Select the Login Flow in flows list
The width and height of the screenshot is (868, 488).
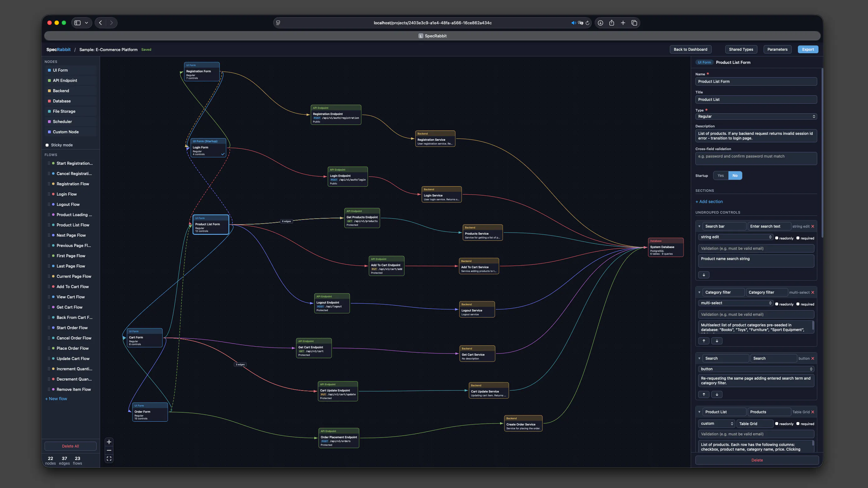tap(66, 194)
